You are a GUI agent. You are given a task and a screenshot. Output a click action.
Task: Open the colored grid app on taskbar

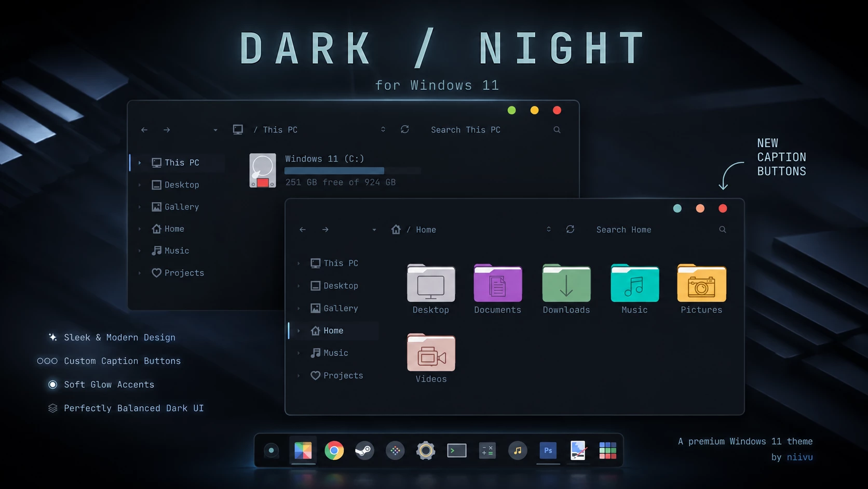click(x=607, y=451)
